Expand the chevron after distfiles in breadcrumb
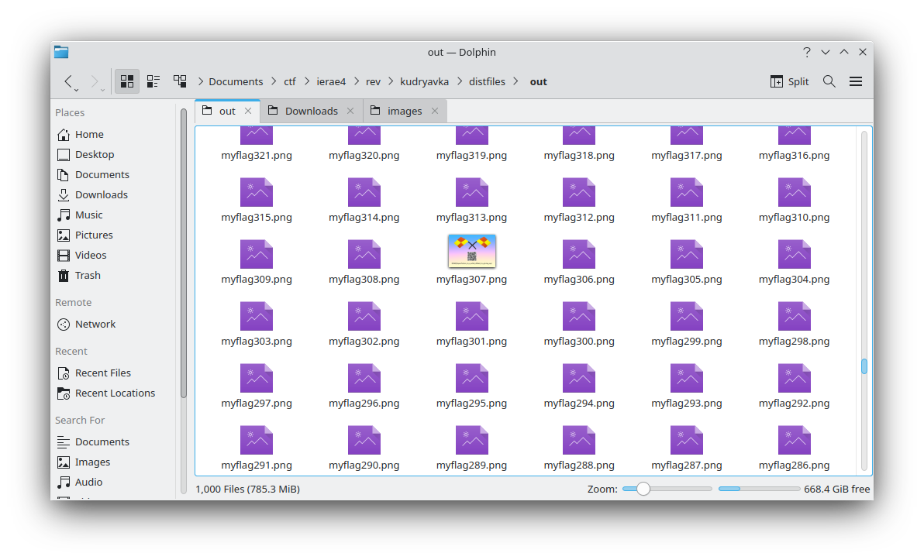924x560 pixels. pos(515,81)
